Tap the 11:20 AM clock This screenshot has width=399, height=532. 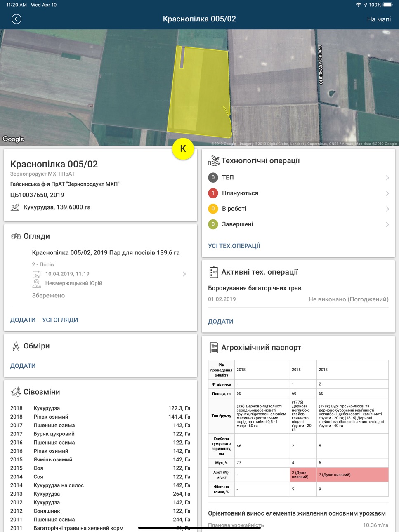[17, 5]
